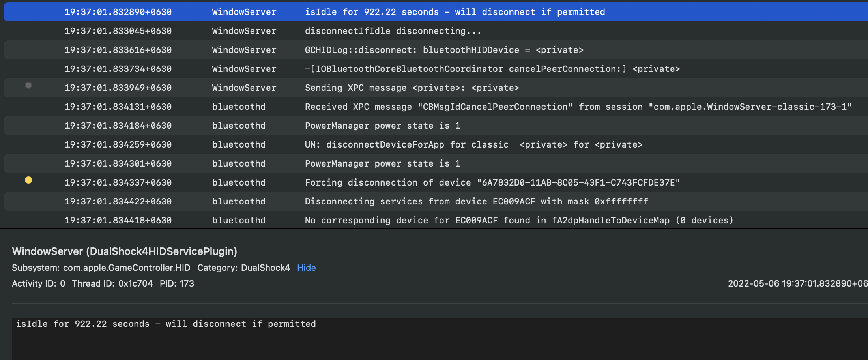Select the UN: disconnectDeviceForApp log row
Image resolution: width=868 pixels, height=360 pixels.
coord(473,145)
